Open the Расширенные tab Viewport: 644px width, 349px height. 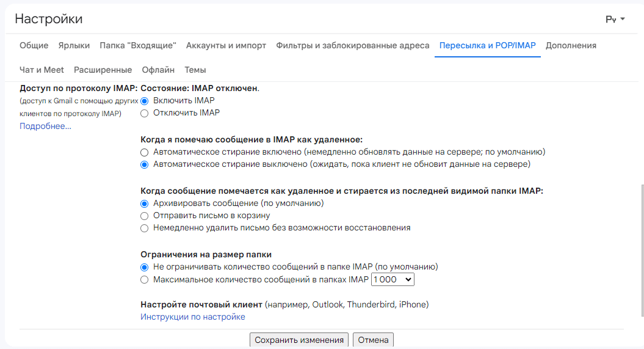pos(103,70)
